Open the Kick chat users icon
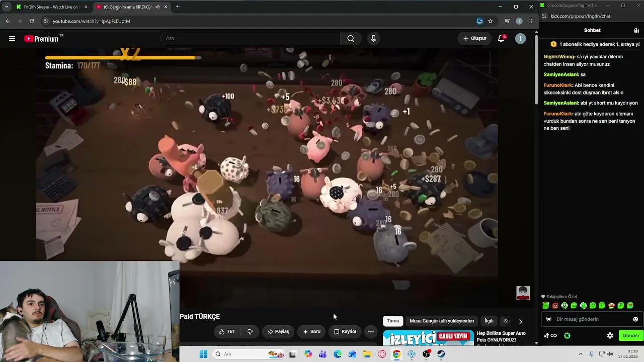 pos(636,30)
